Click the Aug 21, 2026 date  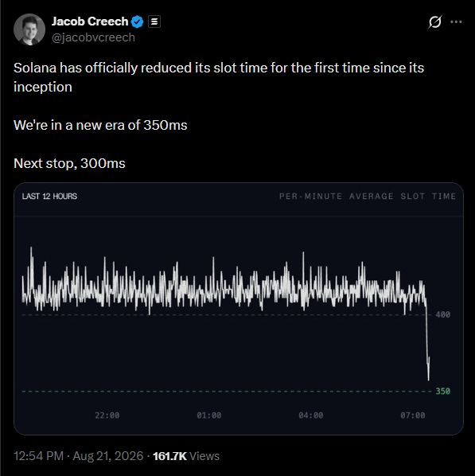tap(108, 456)
